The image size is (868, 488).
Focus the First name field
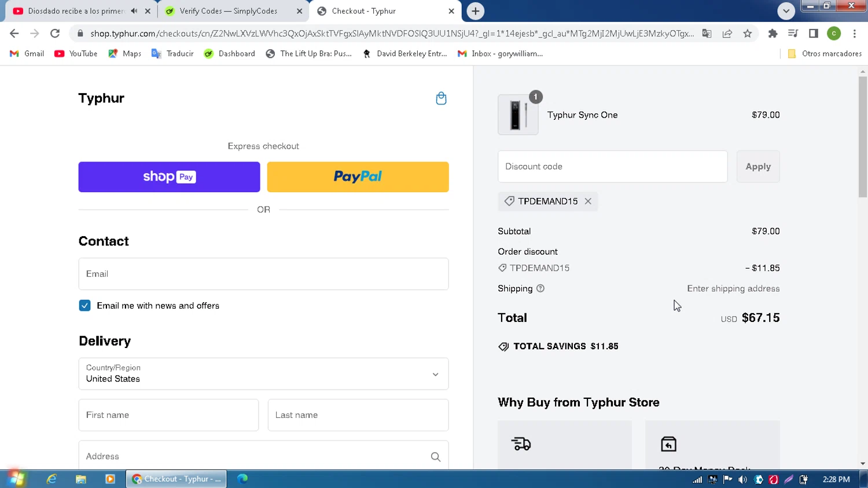point(168,415)
